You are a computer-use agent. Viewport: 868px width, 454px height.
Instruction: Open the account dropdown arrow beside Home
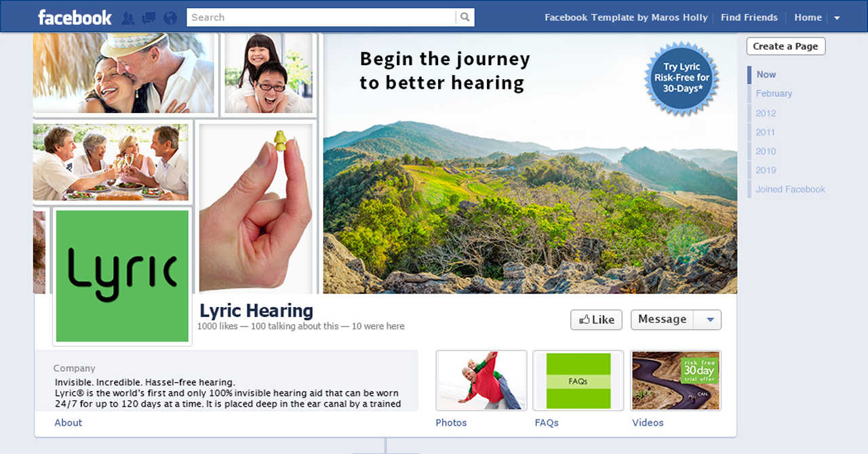[x=837, y=18]
